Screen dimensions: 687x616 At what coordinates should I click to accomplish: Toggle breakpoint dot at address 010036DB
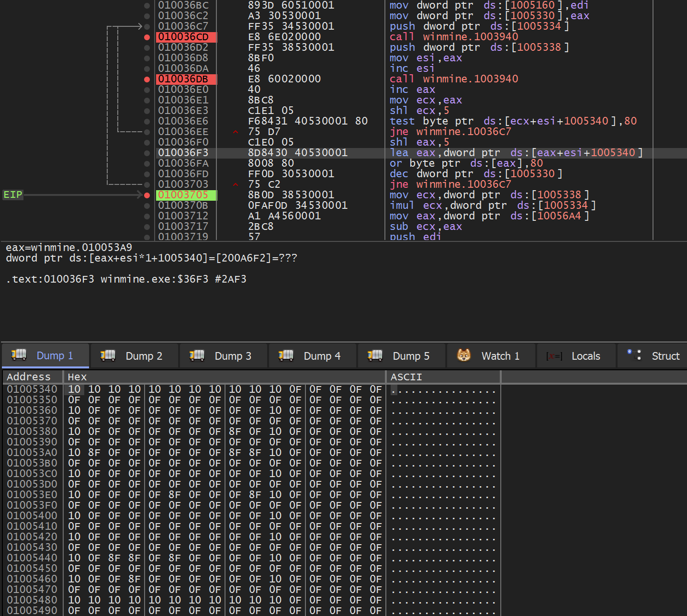(147, 80)
